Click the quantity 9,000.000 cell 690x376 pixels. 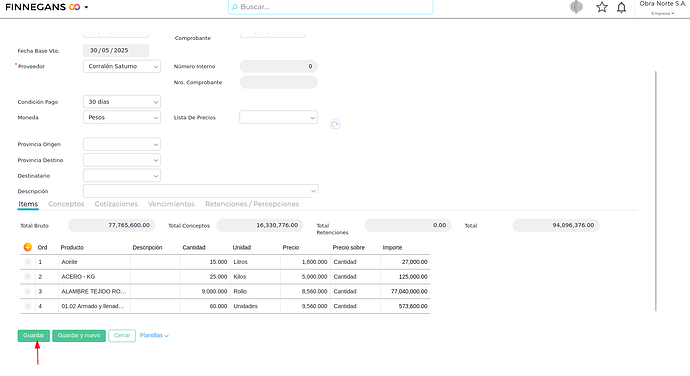coord(206,291)
